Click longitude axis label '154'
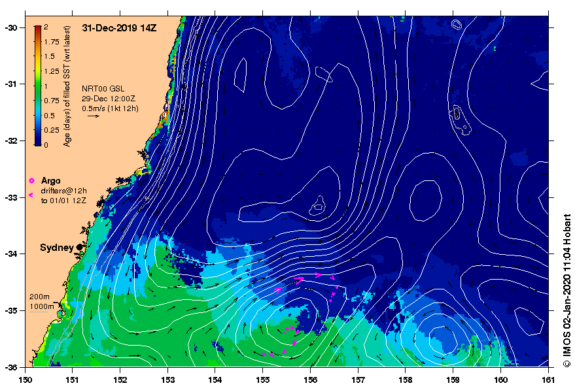This screenshot has width=575, height=392. [215, 380]
